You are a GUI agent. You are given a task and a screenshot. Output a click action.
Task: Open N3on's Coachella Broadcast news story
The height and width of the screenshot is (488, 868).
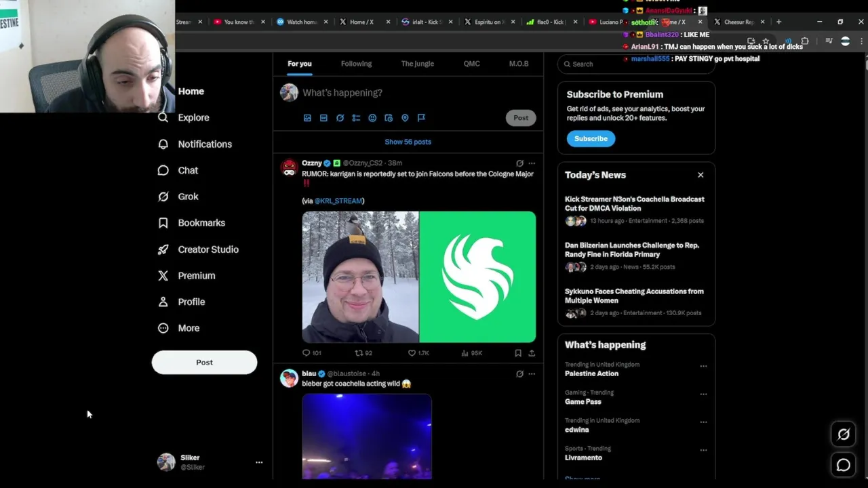635,204
